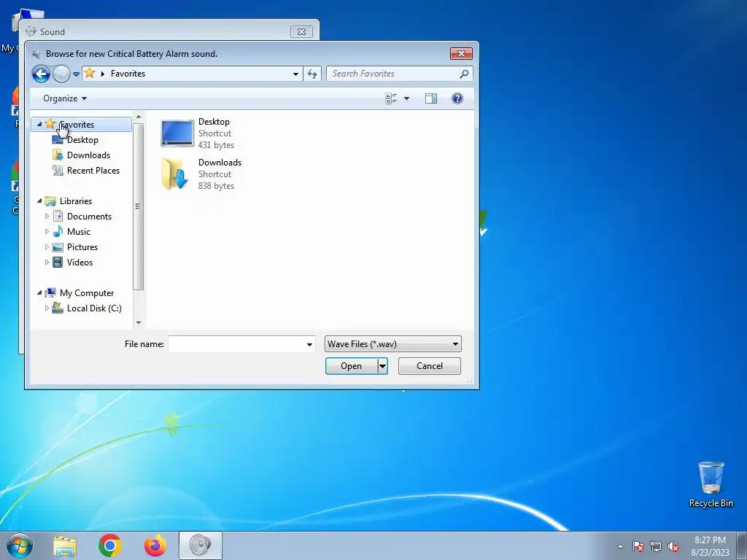
Task: Open Windows Explorer from taskbar
Action: (65, 545)
